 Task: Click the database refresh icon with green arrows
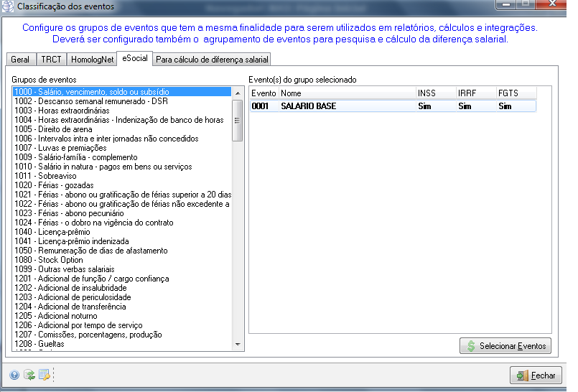(x=29, y=375)
